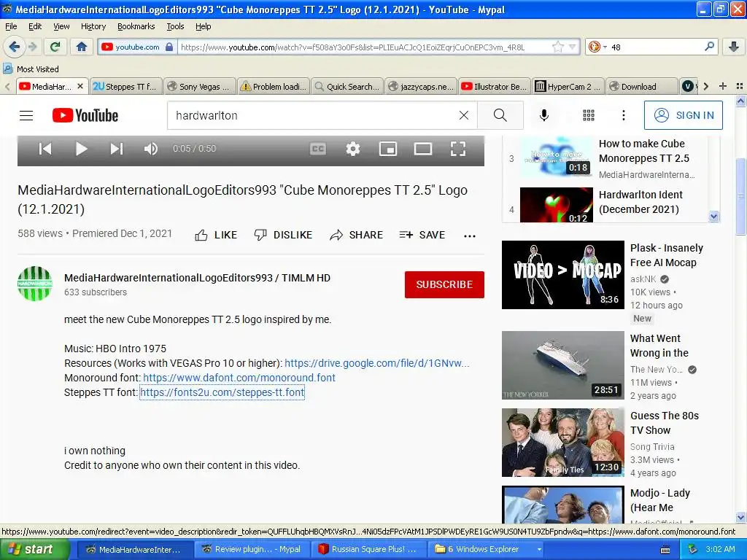Screen dimensions: 747x560
Task: Click the SIGN IN button
Action: pyautogui.click(x=683, y=115)
